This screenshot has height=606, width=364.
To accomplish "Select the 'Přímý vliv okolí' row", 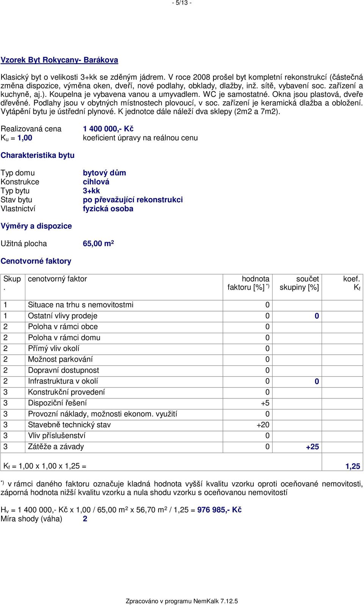I will click(x=182, y=348).
